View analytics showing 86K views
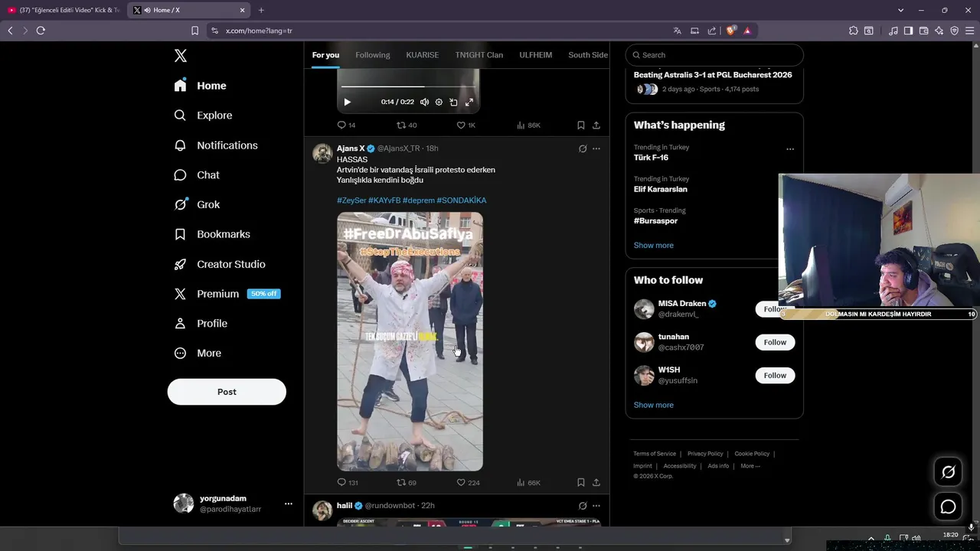 pyautogui.click(x=529, y=125)
